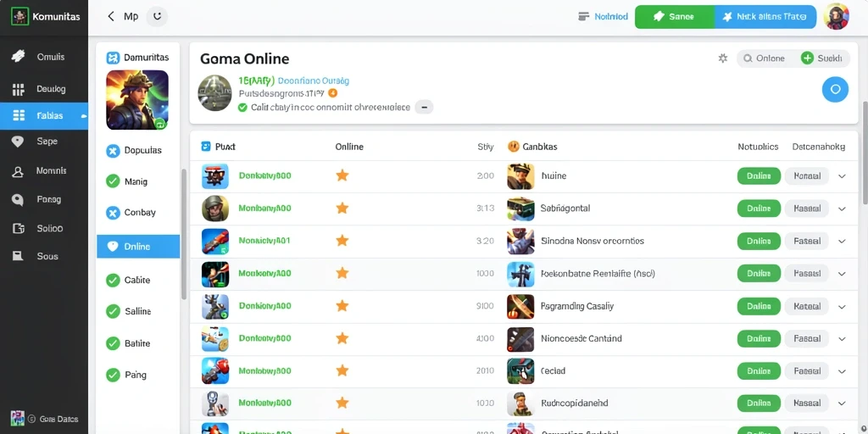Open Feciad game icon
868x434 pixels.
pos(520,371)
